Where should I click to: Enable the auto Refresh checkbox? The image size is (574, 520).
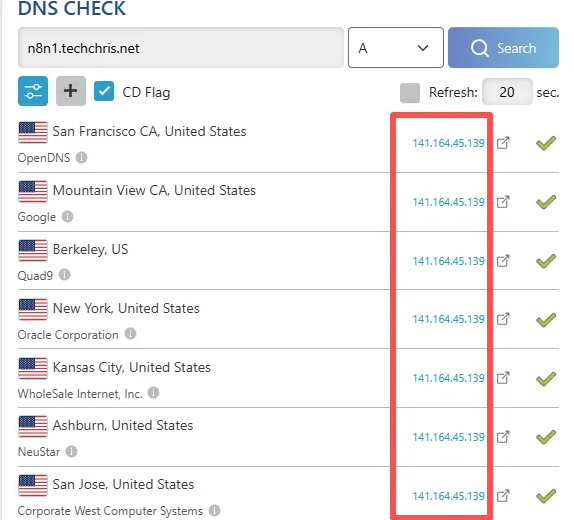(x=410, y=93)
